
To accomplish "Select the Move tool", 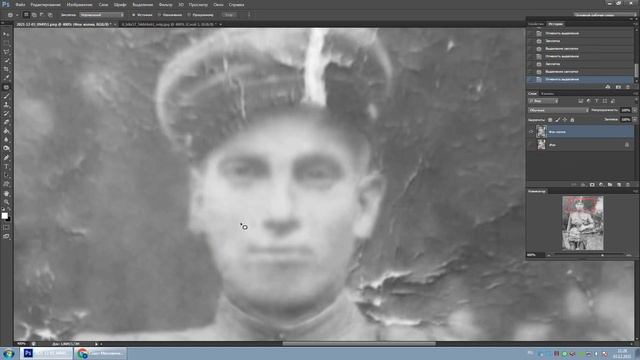I will 6,34.
